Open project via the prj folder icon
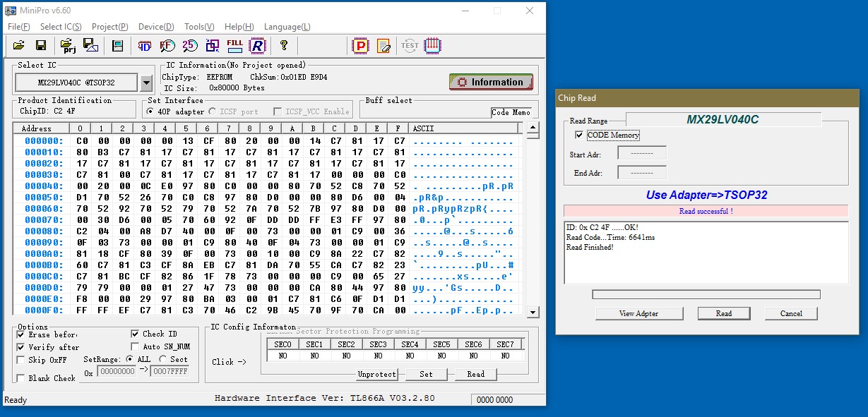 (69, 46)
